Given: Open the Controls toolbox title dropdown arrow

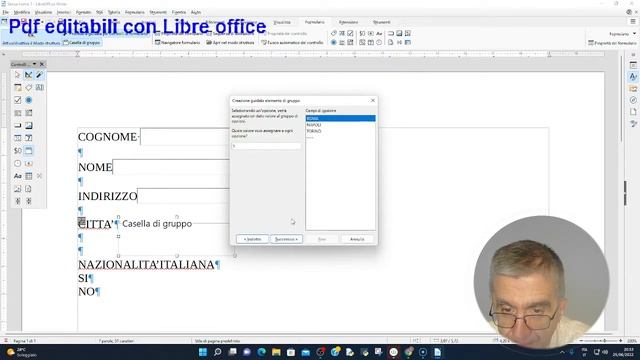Looking at the screenshot, I should pyautogui.click(x=34, y=64).
